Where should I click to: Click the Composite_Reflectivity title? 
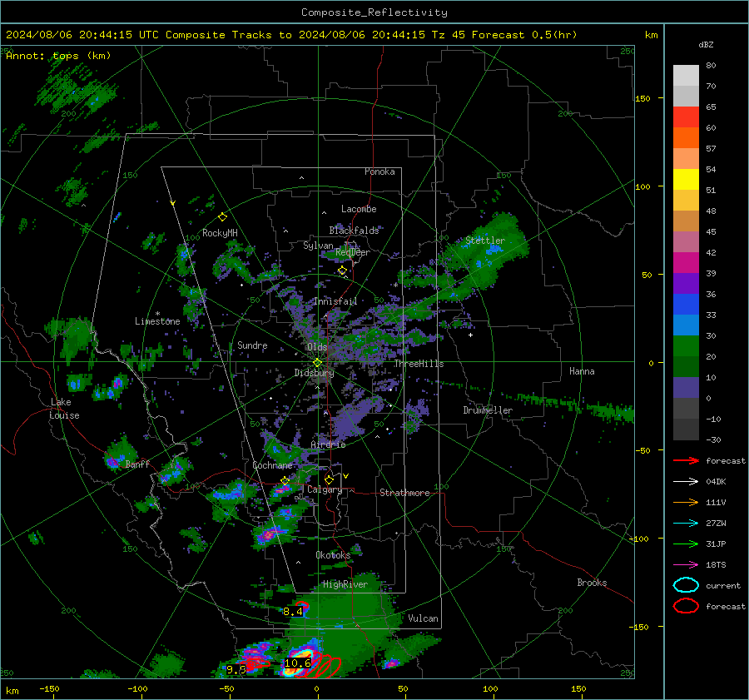[374, 12]
